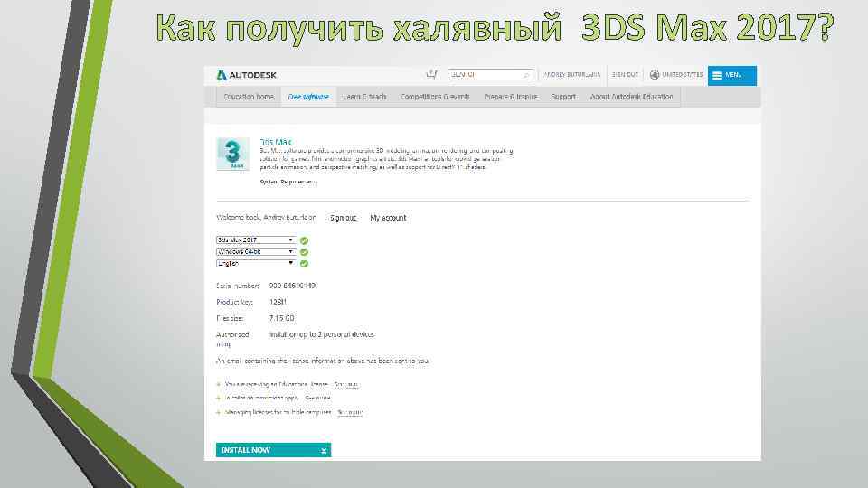Open the Learn & teach tab

pos(364,97)
